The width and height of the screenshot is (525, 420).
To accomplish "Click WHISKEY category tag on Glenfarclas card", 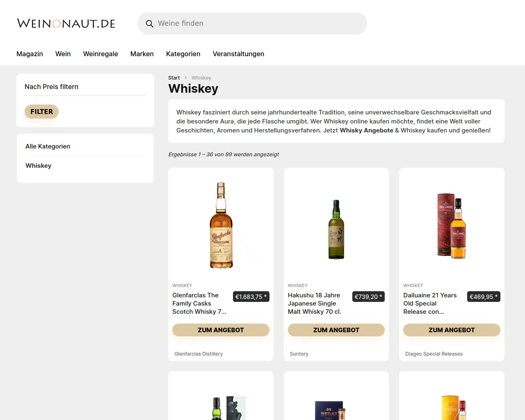I will tap(182, 285).
